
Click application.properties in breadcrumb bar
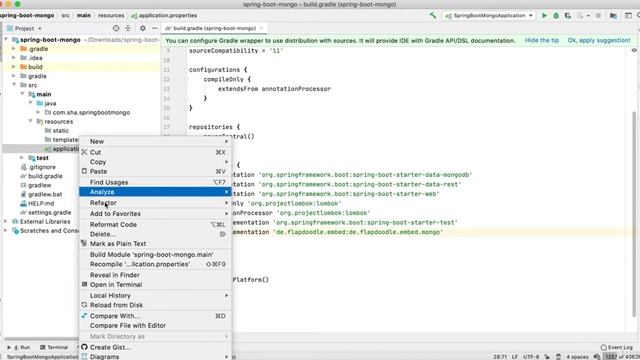[164, 16]
